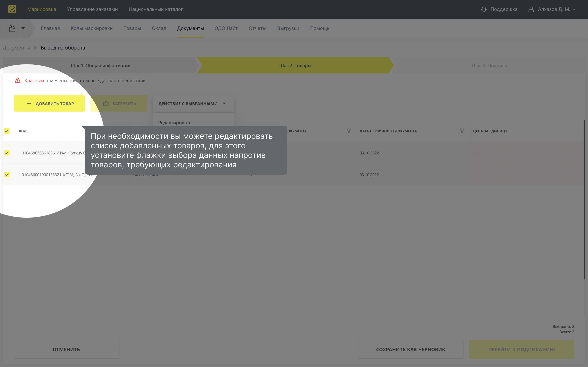Uncheck the row 010468630561826121AgHRvzkuVX checkbox
This screenshot has height=367, width=588.
(x=7, y=153)
